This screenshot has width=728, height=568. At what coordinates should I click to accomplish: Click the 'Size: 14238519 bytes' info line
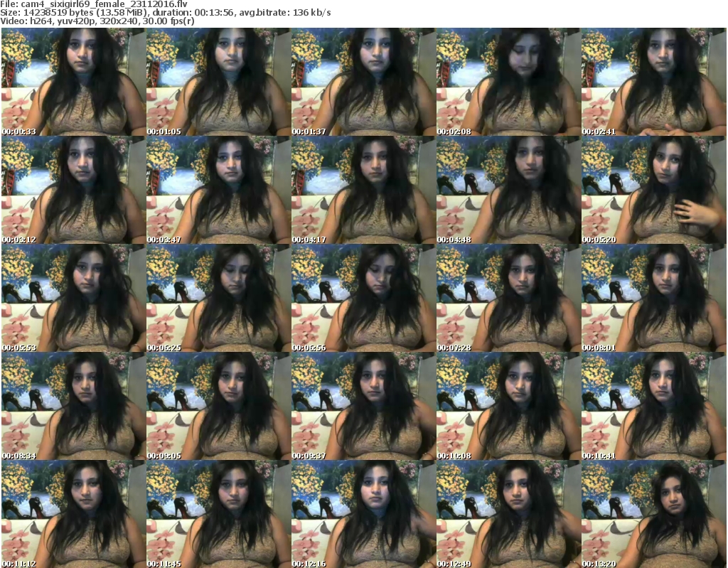pyautogui.click(x=165, y=13)
